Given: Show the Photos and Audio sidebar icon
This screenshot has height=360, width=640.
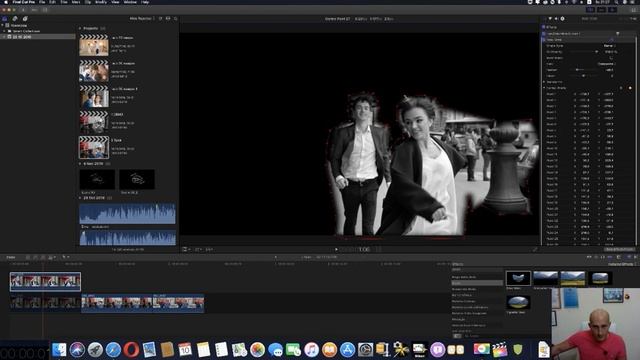Looking at the screenshot, I should point(15,18).
